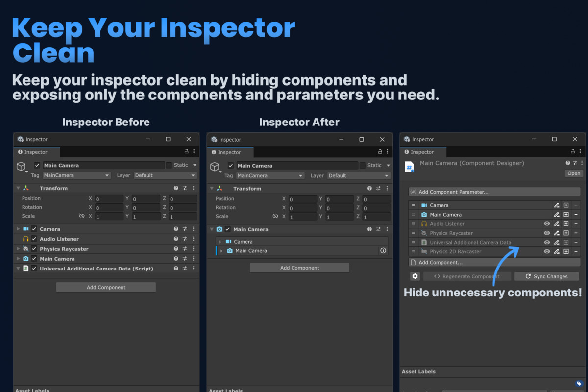The height and width of the screenshot is (392, 588).
Task: Click the info icon on the Main Camera sub-row in Inspector After
Action: 383,251
